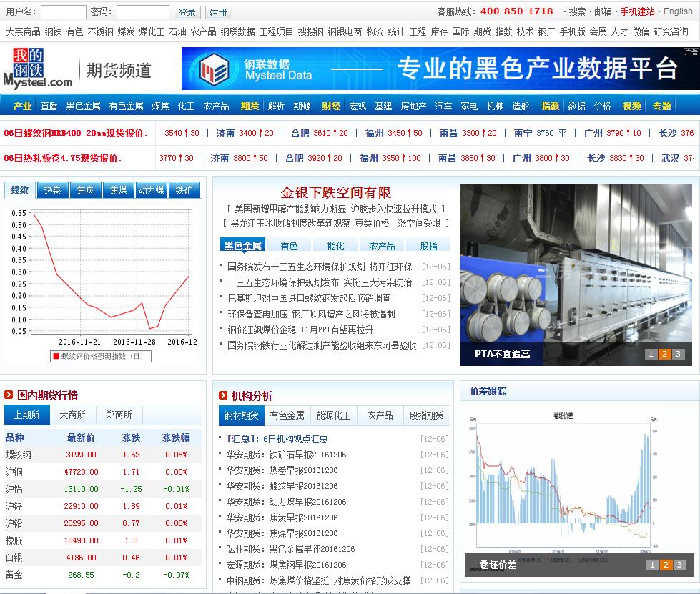The height and width of the screenshot is (594, 700).
Task: Select the 热卷 chart tab
Action: pyautogui.click(x=52, y=190)
